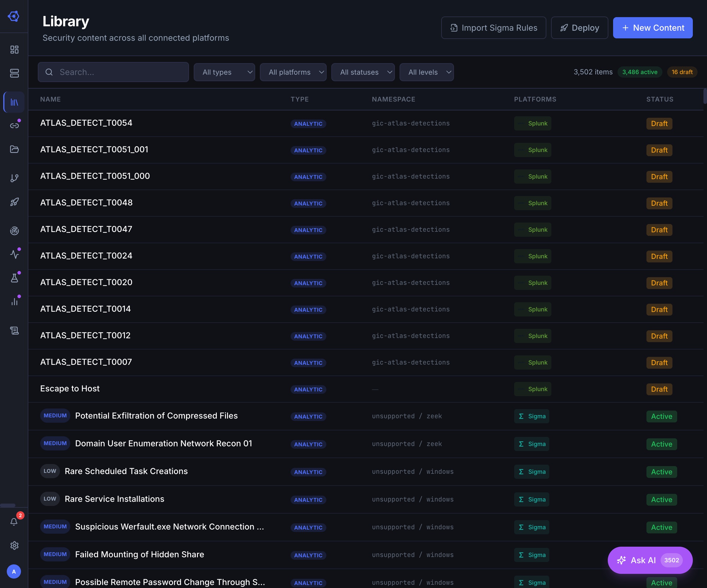This screenshot has height=588, width=707.
Task: Open the settings gear icon
Action: pos(14,545)
